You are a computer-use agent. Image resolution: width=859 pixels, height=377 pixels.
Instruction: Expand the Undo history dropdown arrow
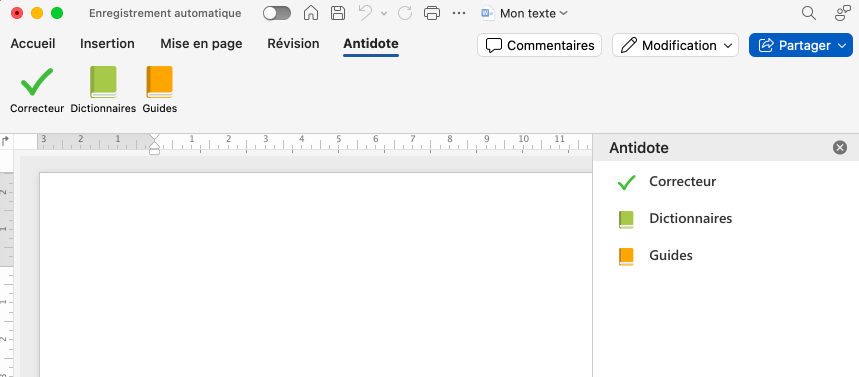coord(383,14)
